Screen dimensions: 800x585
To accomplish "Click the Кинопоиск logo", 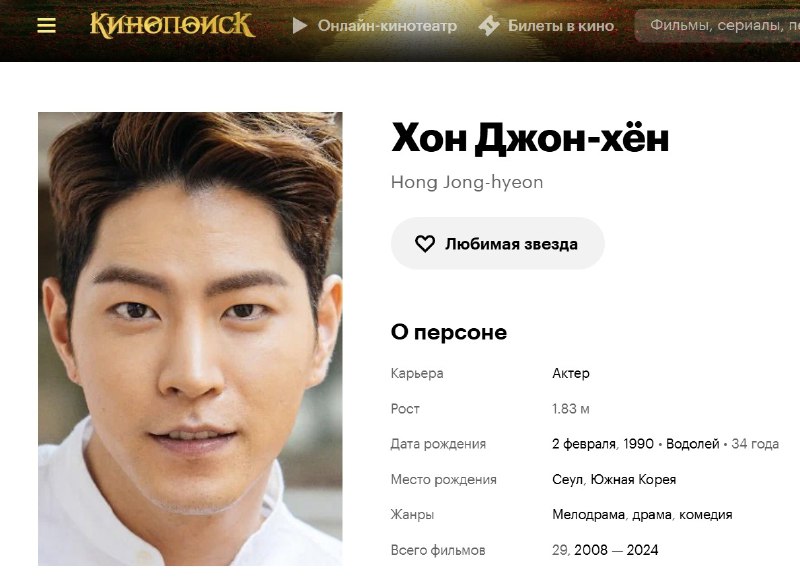I will point(172,25).
